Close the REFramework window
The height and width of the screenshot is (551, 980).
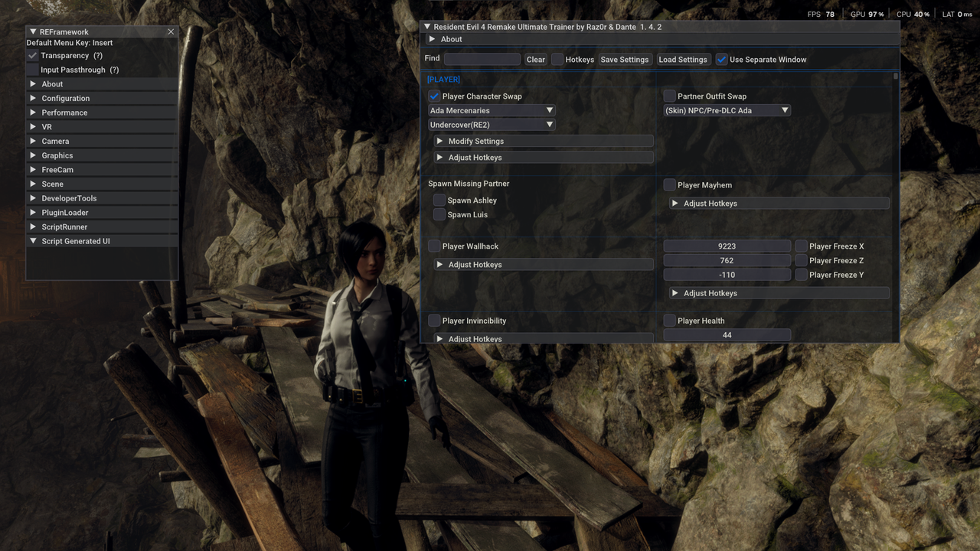point(171,32)
